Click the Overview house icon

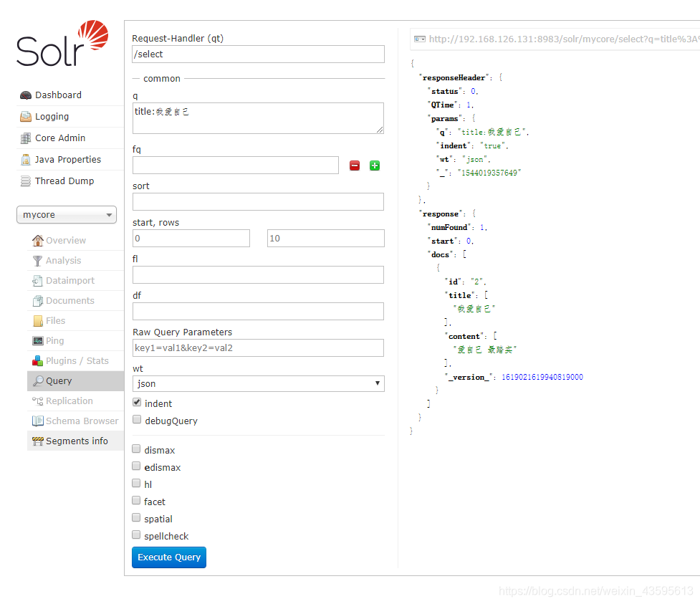38,240
